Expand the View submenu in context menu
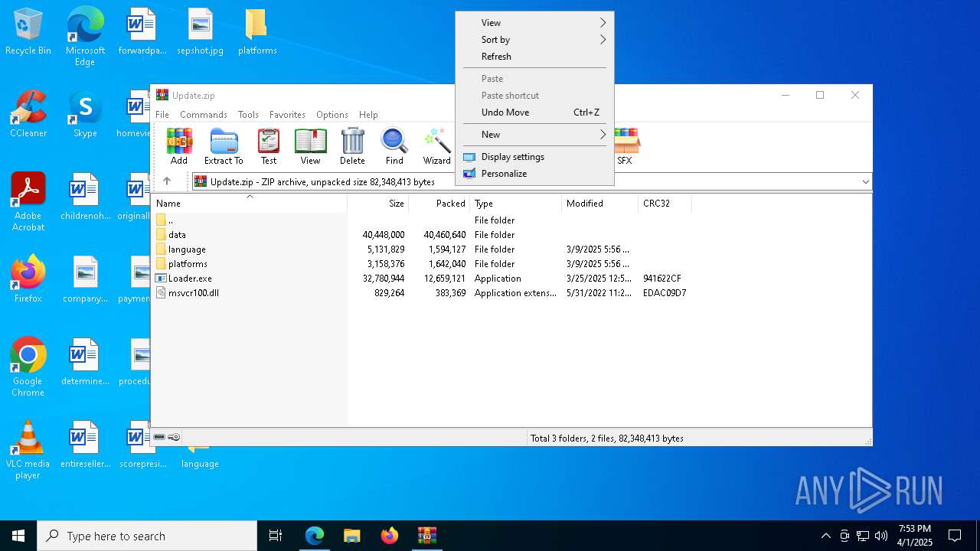The height and width of the screenshot is (551, 980). click(x=534, y=23)
